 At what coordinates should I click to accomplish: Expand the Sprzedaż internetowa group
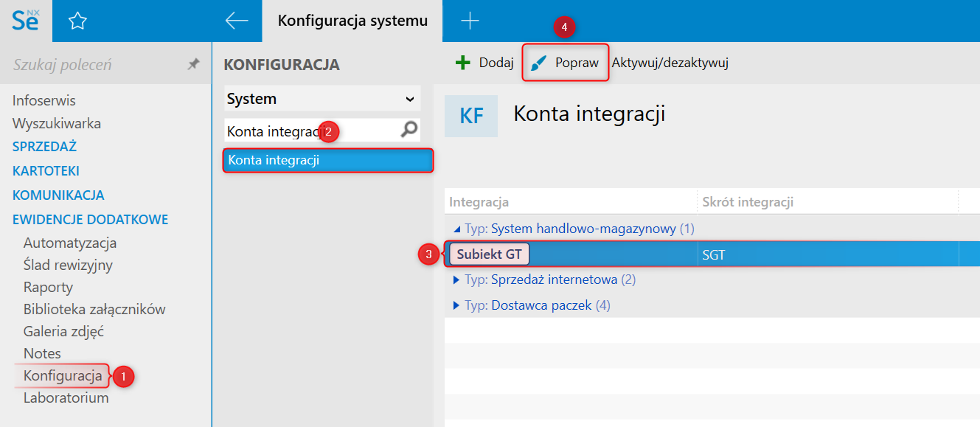(456, 280)
